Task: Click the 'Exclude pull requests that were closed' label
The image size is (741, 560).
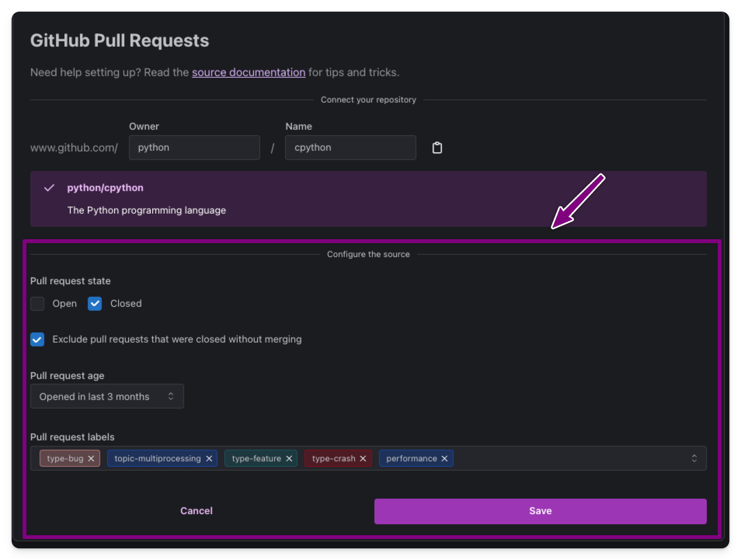Action: pyautogui.click(x=177, y=339)
